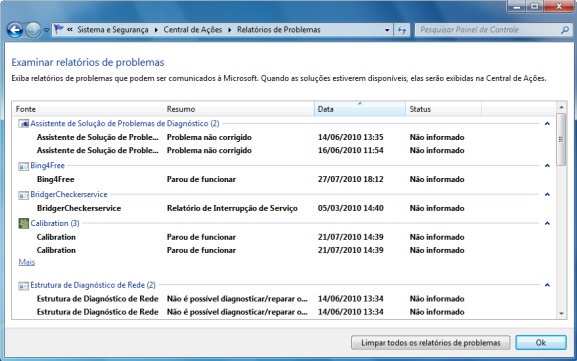Click the scrollbar down arrow
Screen dimensions: 577x361
click(561, 314)
